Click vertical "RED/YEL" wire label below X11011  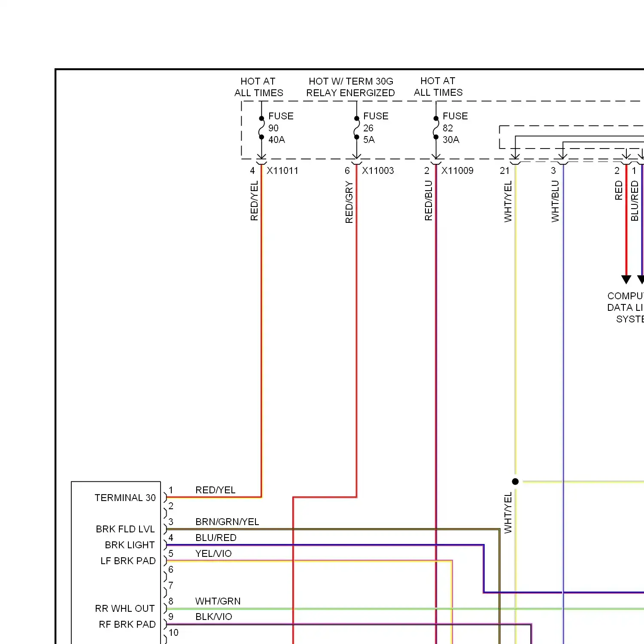(254, 200)
